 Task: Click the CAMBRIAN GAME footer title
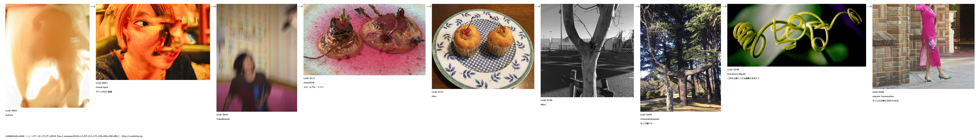(15, 136)
